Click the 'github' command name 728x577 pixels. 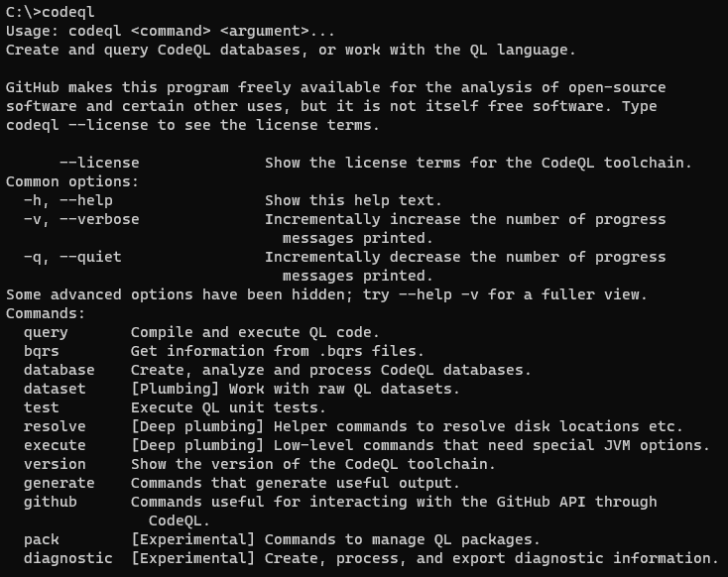[51, 503]
